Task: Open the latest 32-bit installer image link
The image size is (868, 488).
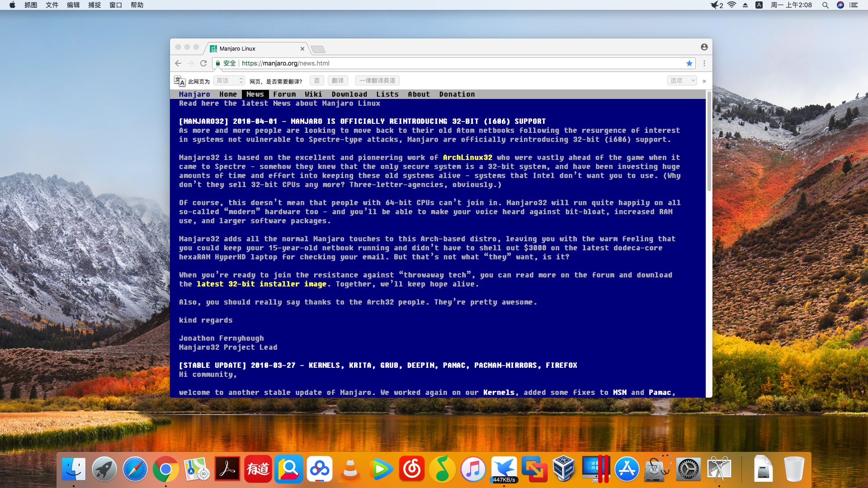Action: [261, 284]
